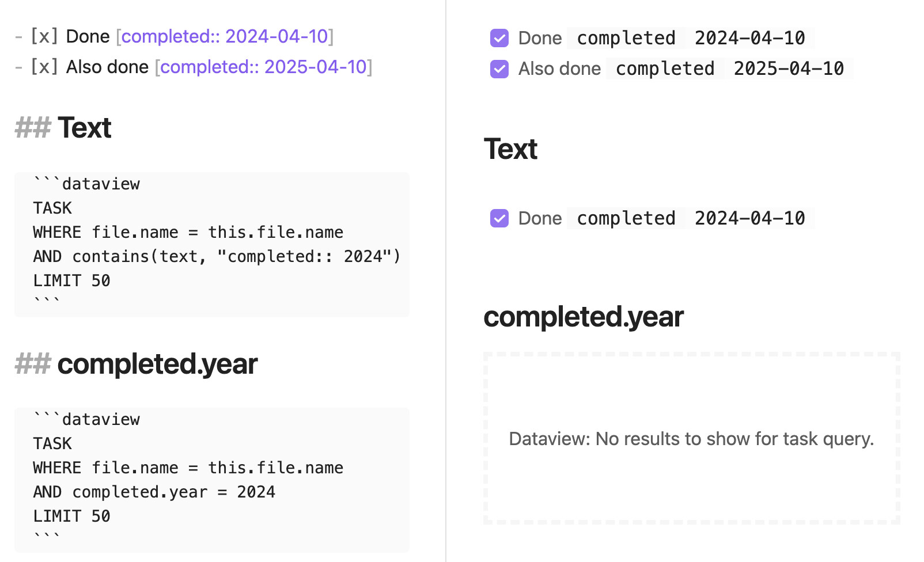Toggle the 'Done' checkbox under the Text heading
The width and height of the screenshot is (924, 562).
click(x=499, y=218)
